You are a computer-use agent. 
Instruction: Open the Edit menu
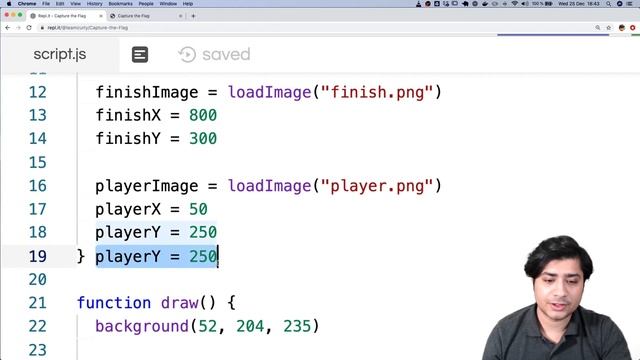click(x=60, y=4)
